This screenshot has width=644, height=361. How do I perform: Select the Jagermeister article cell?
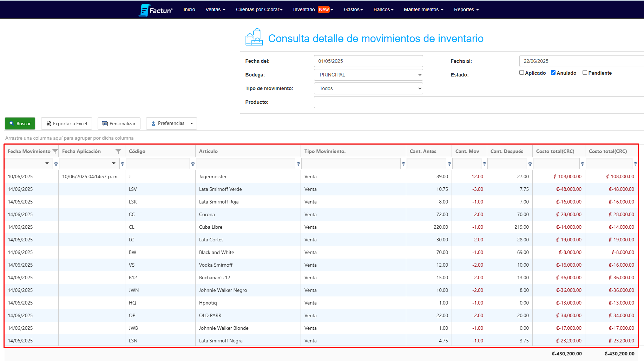(x=248, y=176)
